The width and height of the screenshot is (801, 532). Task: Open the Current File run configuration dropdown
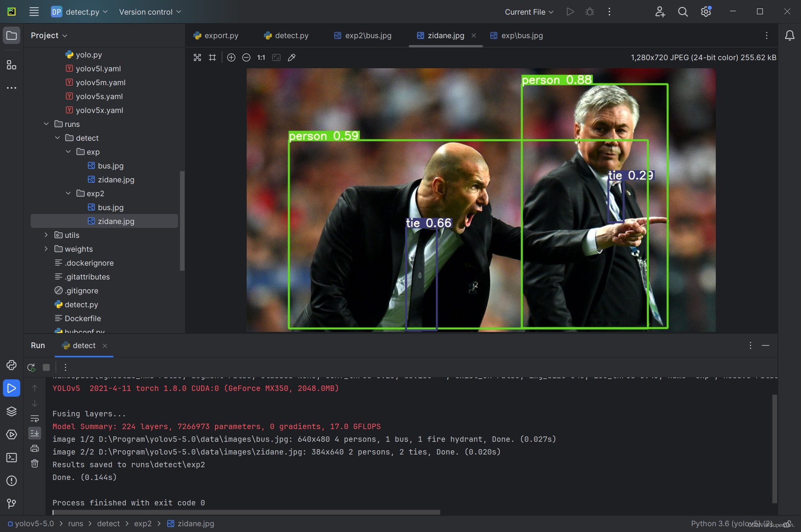[529, 12]
